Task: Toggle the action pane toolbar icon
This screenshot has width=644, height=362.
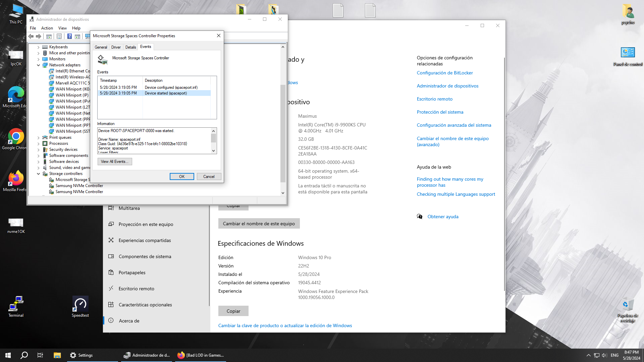Action: pyautogui.click(x=77, y=36)
